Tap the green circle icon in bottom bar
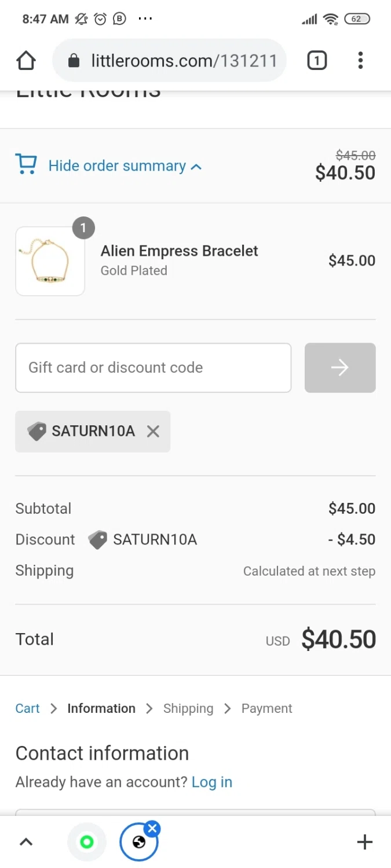The image size is (391, 868). point(87,842)
